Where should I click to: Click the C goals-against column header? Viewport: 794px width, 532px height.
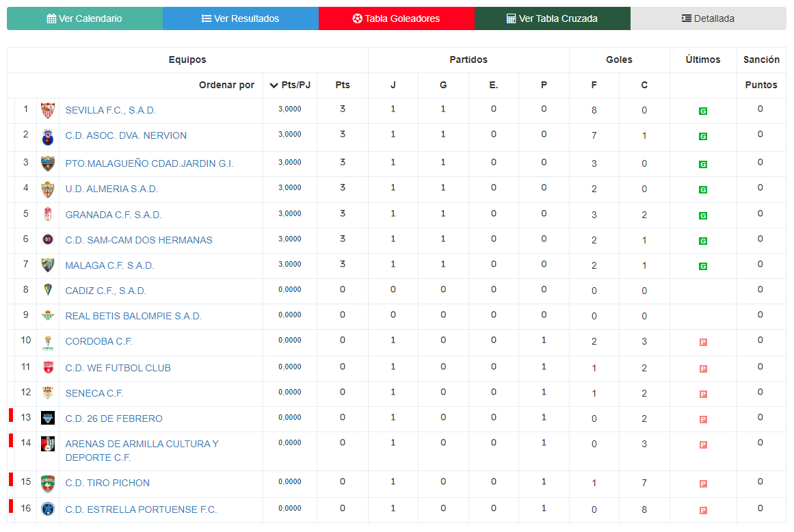(x=644, y=85)
